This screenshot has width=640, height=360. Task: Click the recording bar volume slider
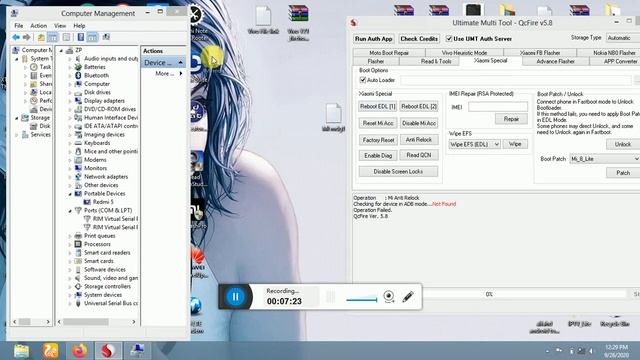(x=361, y=299)
